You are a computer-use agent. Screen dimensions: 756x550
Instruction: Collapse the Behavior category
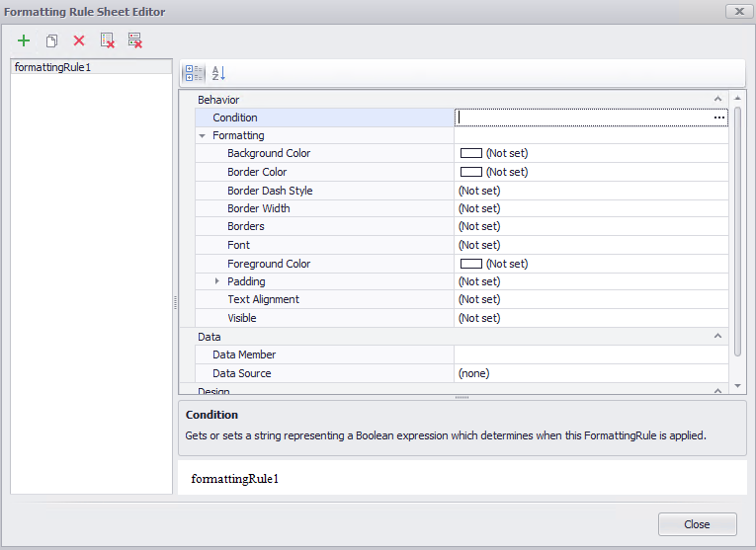[718, 100]
